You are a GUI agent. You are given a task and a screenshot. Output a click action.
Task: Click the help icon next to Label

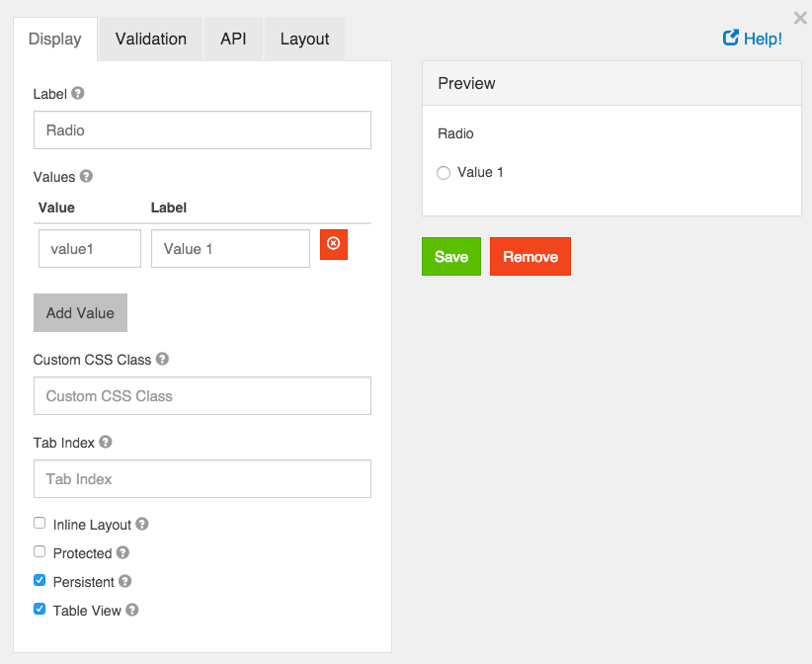(78, 94)
